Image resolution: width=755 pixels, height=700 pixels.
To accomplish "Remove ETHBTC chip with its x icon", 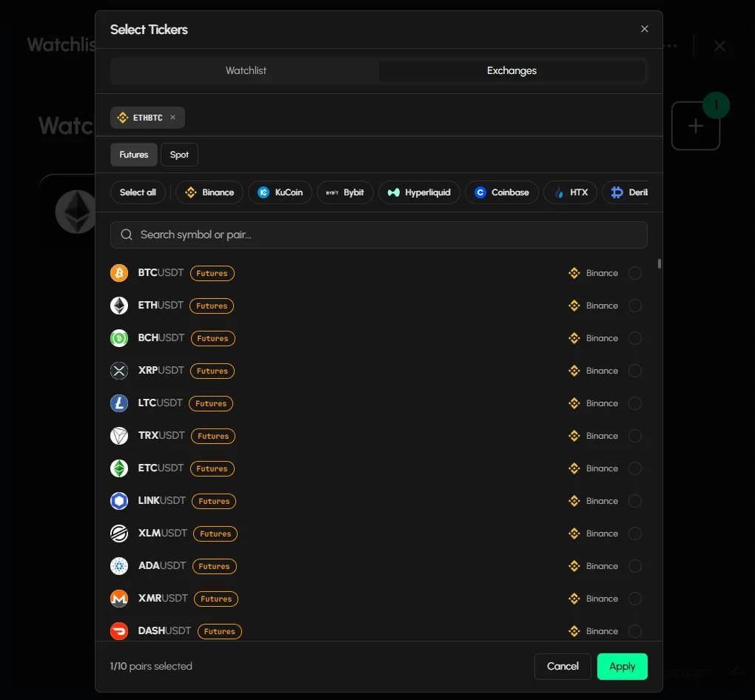I will pyautogui.click(x=173, y=117).
